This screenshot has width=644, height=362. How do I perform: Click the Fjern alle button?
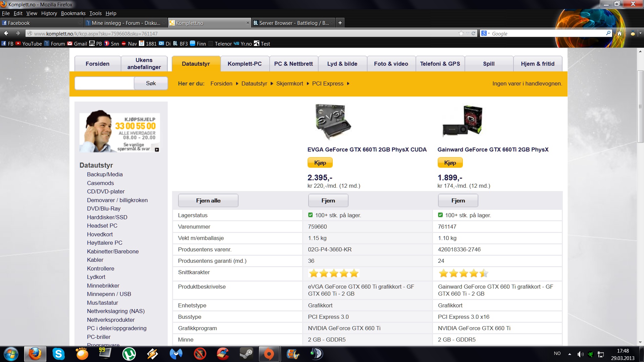(x=208, y=200)
